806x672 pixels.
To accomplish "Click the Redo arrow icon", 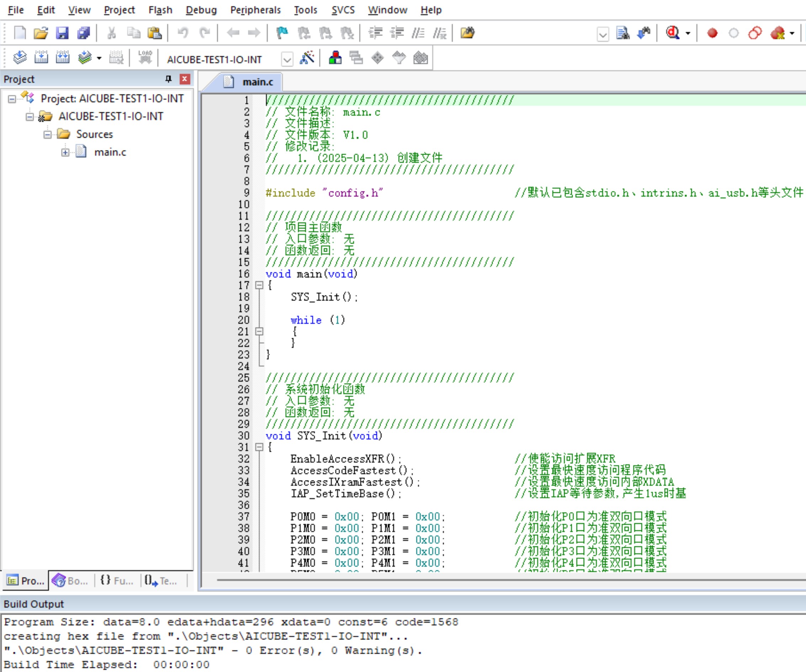I will tap(205, 33).
